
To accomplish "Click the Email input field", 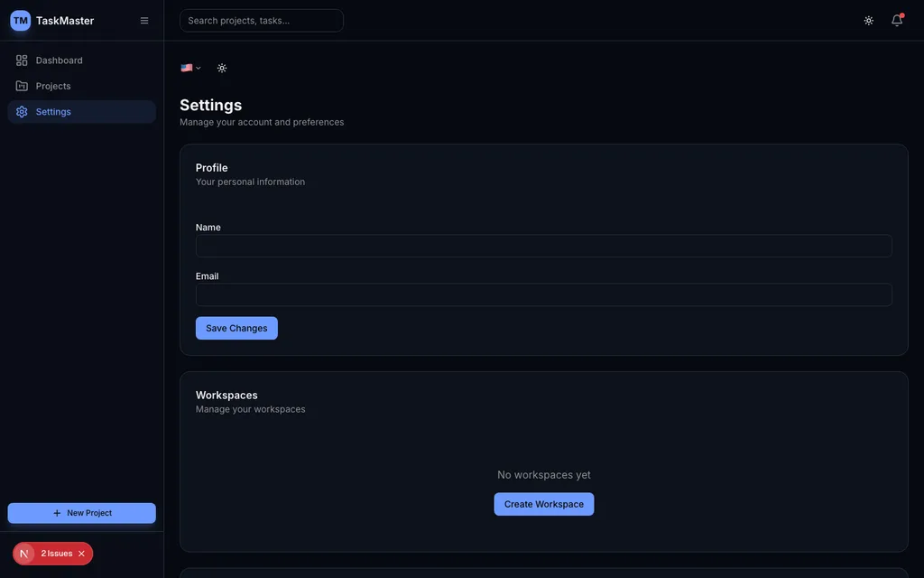I will pyautogui.click(x=543, y=295).
